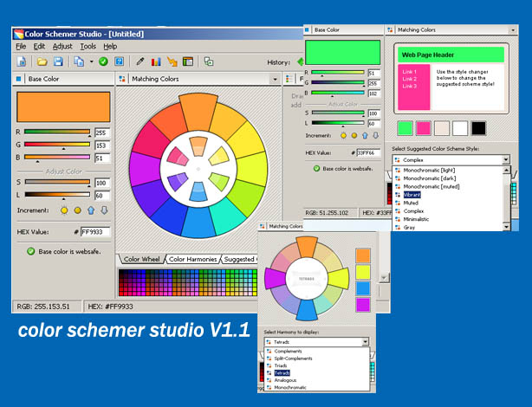Click the Open folder toolbar icon

click(x=42, y=61)
